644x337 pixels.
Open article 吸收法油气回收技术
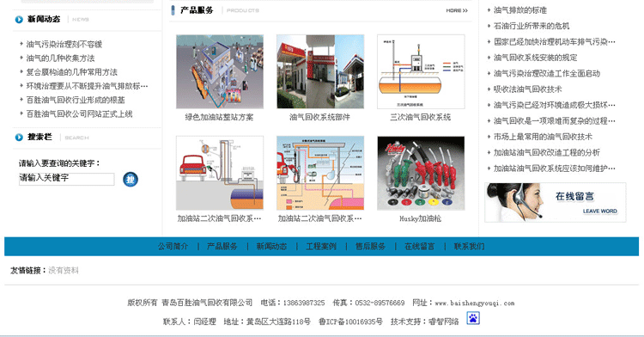528,89
